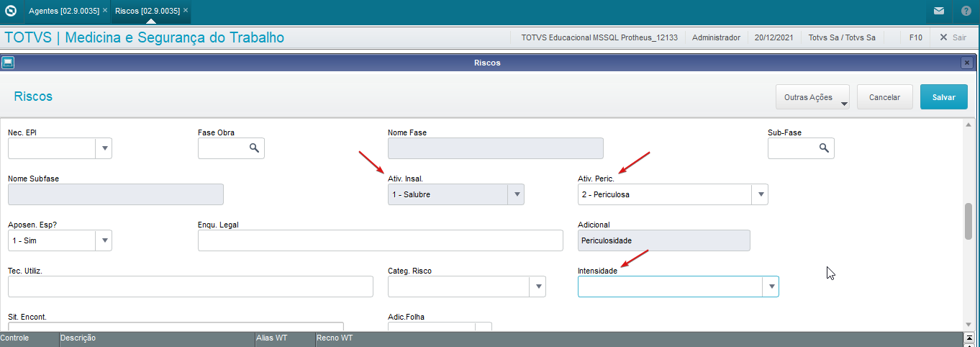
Task: Click the Descrição column header
Action: [x=156, y=338]
